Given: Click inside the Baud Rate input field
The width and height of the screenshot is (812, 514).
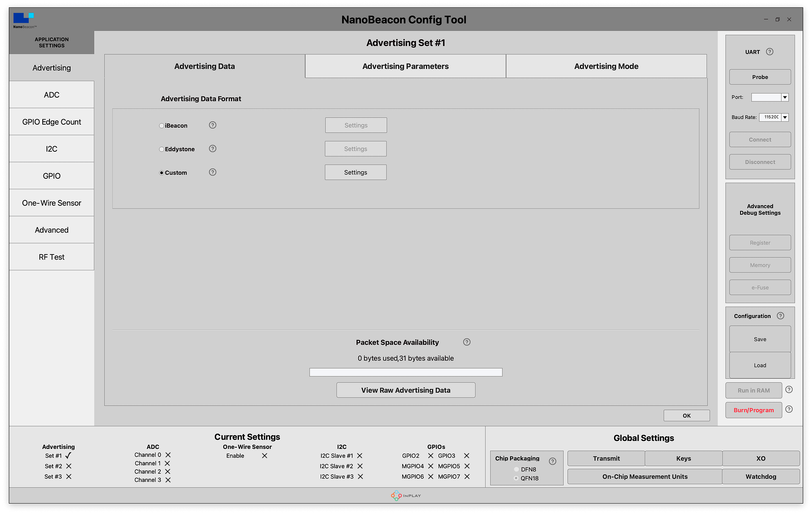Looking at the screenshot, I should click(x=771, y=117).
